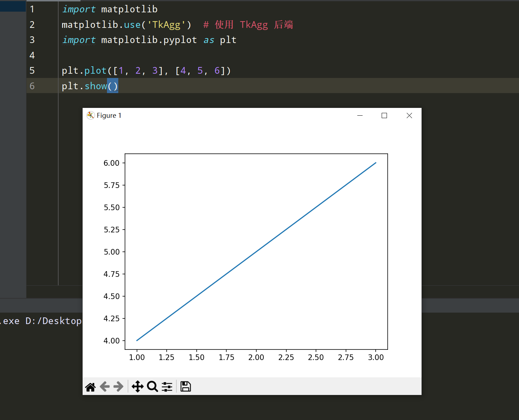Click the Home reset view icon
Viewport: 519px width, 420px height.
(90, 387)
